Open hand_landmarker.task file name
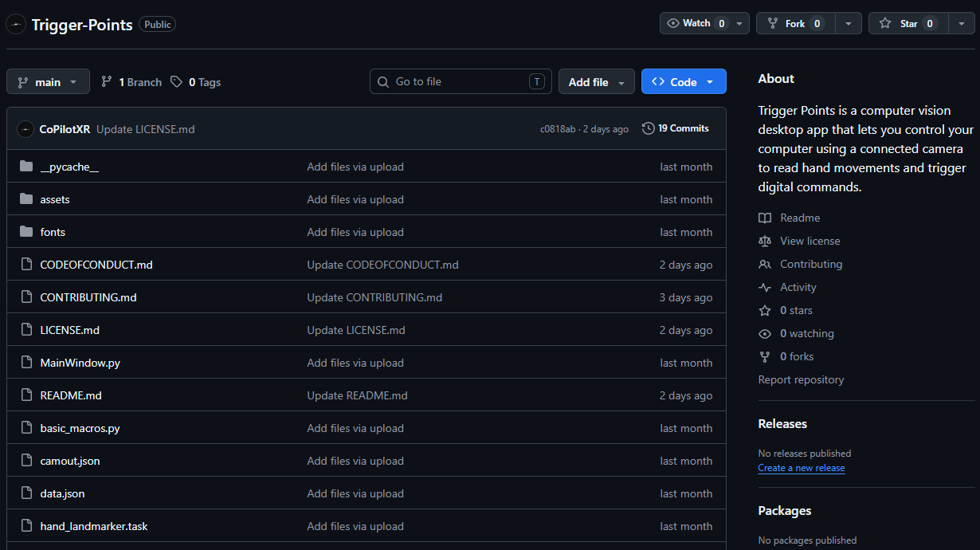The image size is (980, 550). tap(94, 526)
